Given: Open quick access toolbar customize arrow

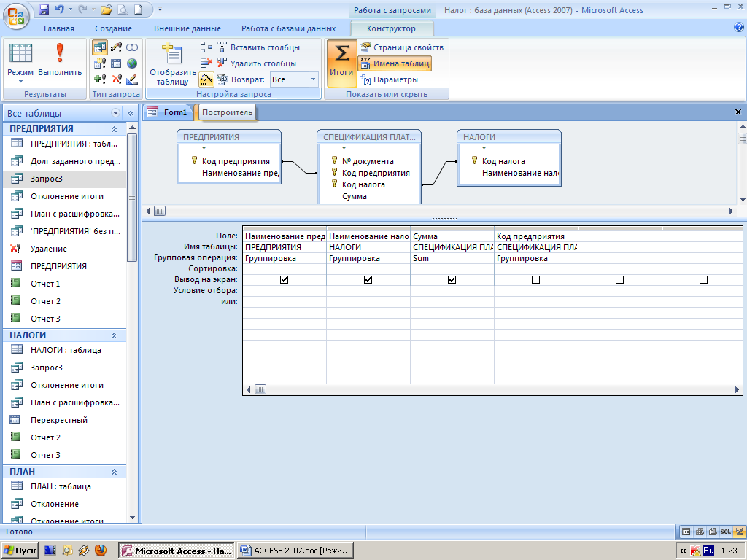Looking at the screenshot, I should pos(160,9).
